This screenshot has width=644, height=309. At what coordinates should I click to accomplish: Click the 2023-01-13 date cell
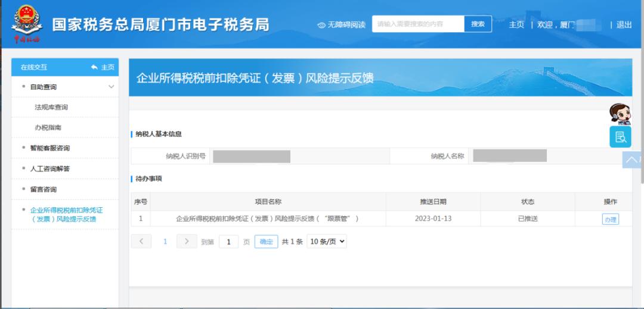[433, 219]
